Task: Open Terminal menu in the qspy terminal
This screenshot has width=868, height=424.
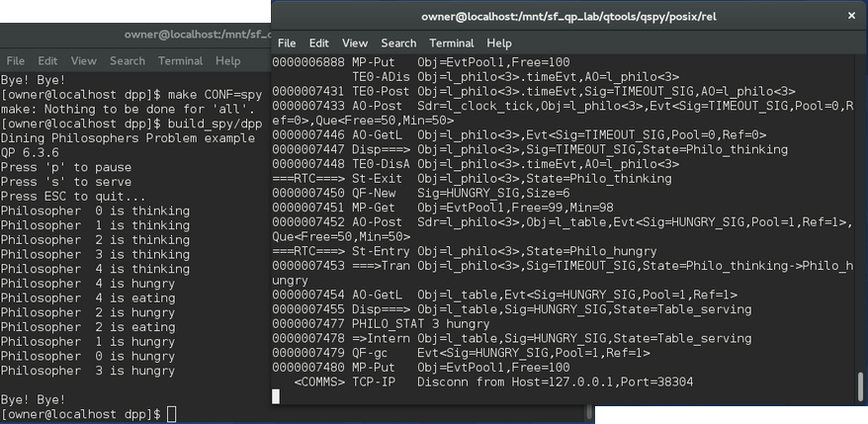Action: pyautogui.click(x=451, y=43)
